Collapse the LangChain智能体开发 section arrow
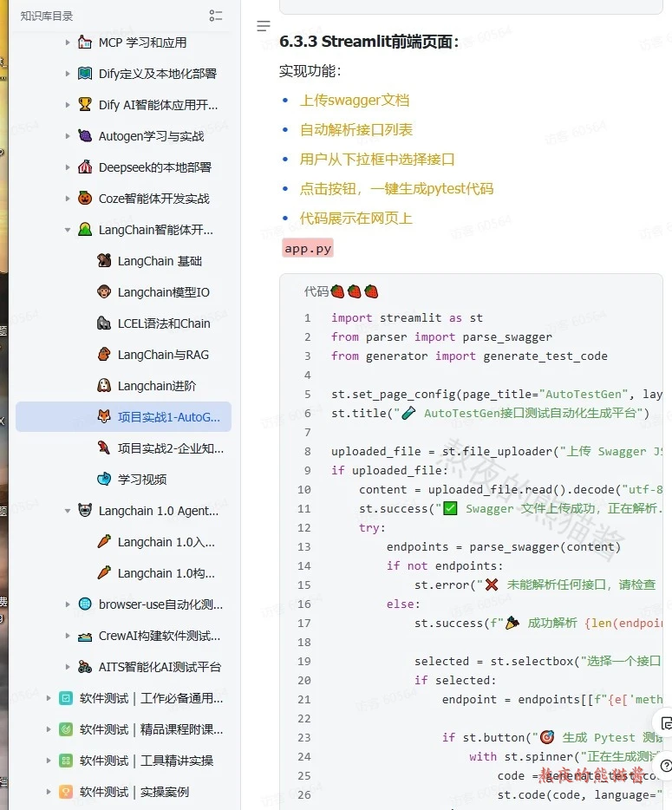 (x=67, y=230)
